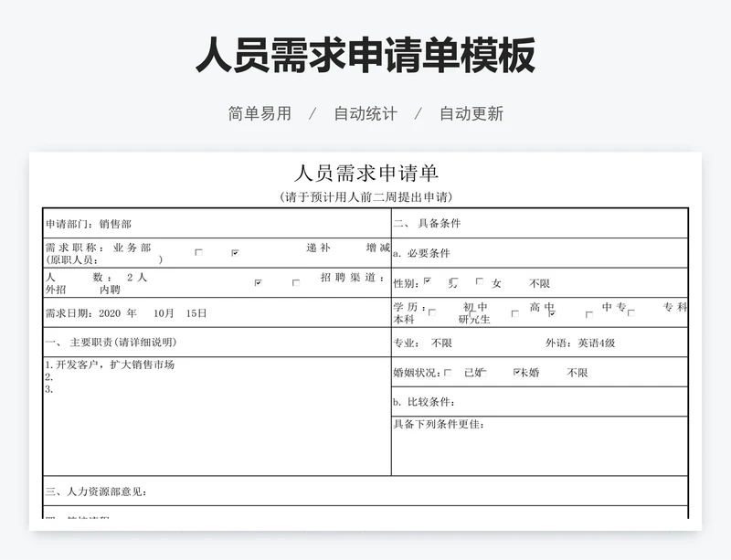Click the 增减 option label

coord(378,248)
